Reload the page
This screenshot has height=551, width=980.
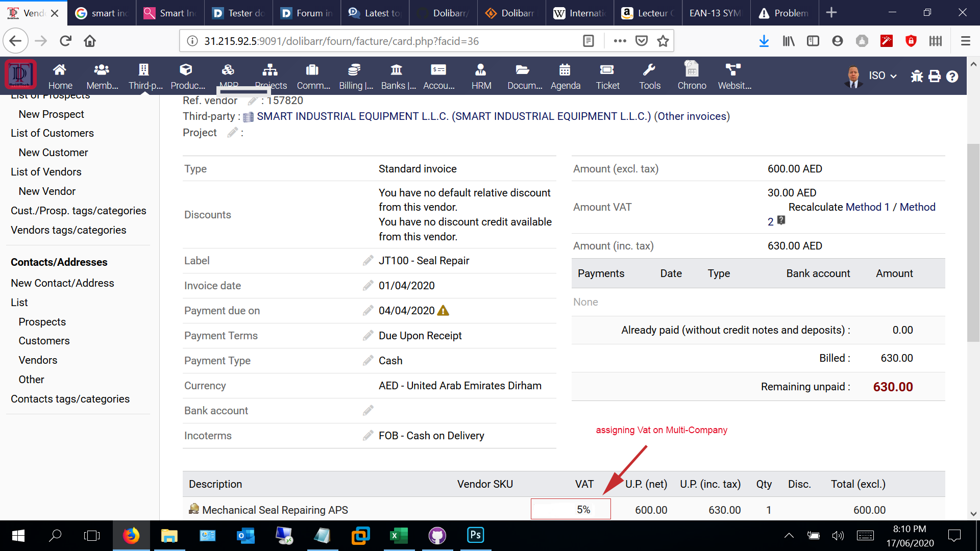(65, 41)
